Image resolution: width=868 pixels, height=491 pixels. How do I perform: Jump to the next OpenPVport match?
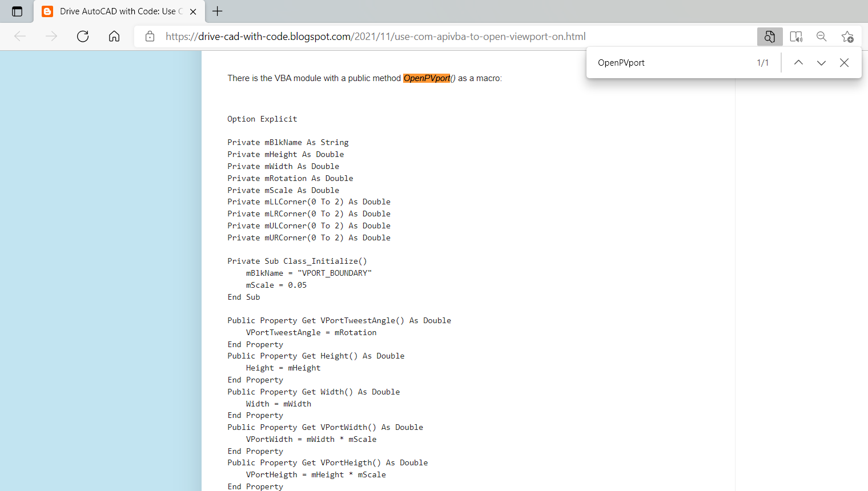pos(821,62)
